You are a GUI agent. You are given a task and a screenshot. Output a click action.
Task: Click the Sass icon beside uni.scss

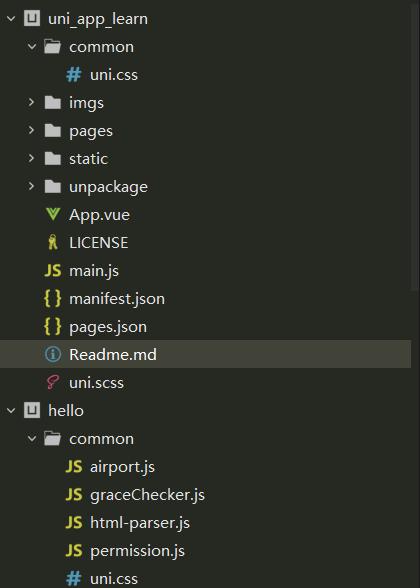point(52,382)
